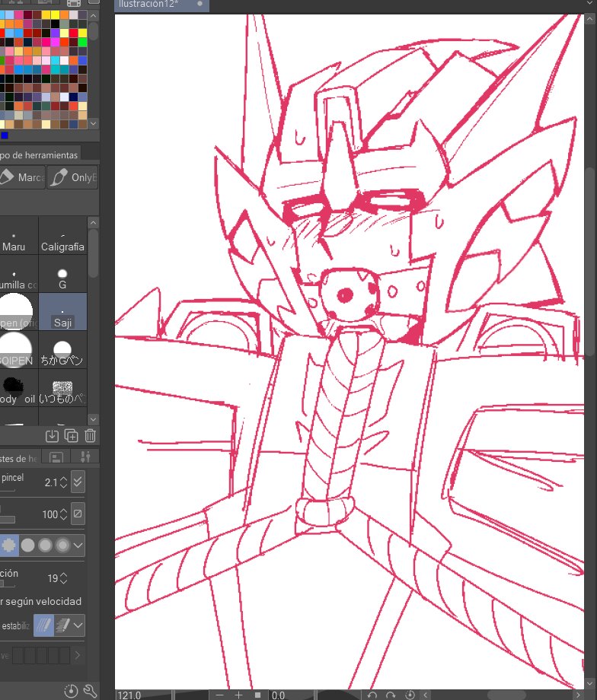This screenshot has height=700, width=597.
Task: Pick the いつものペ textured pen
Action: 62,387
